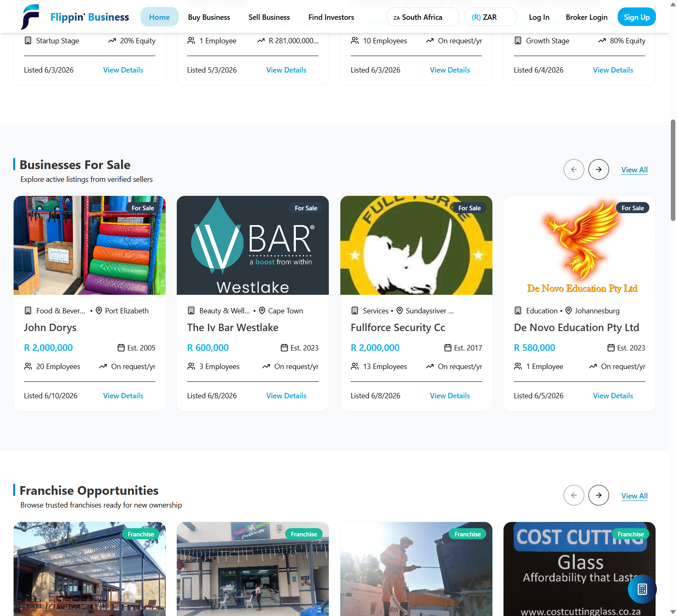The image size is (677, 616).
Task: Click the location pin beside Sundaysriver
Action: tap(400, 310)
